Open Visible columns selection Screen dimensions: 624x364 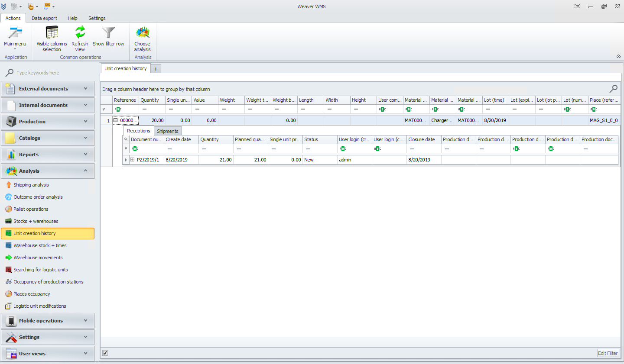coord(52,38)
